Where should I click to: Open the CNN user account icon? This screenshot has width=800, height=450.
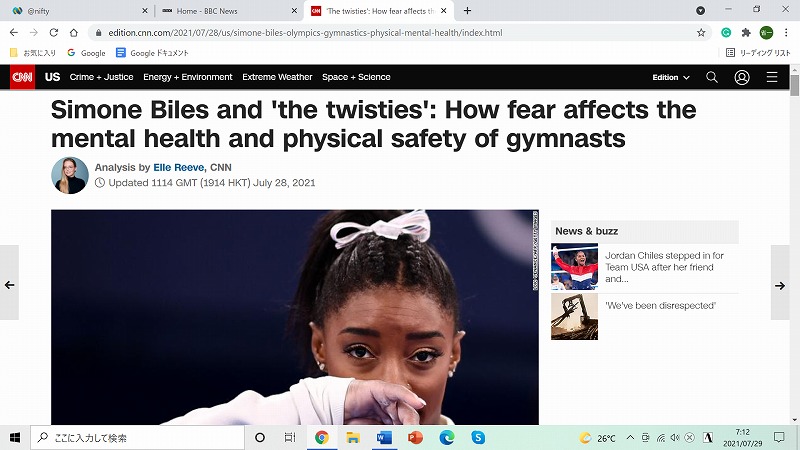tap(742, 77)
